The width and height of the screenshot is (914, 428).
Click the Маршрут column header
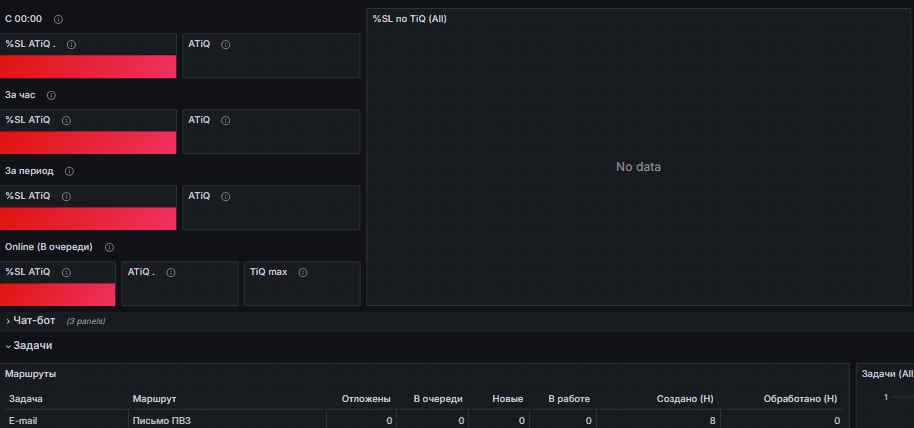(154, 399)
